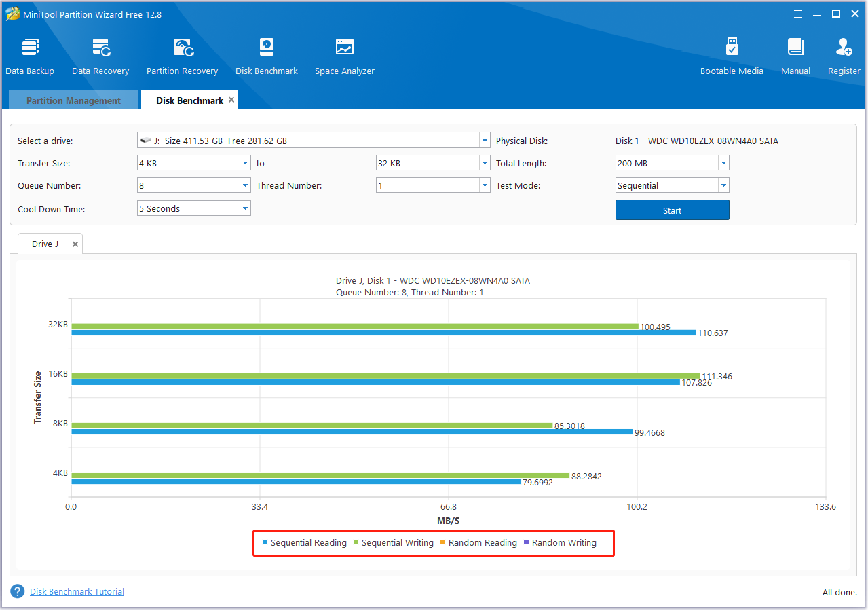Expand the Test Mode dropdown
868x611 pixels.
(723, 185)
